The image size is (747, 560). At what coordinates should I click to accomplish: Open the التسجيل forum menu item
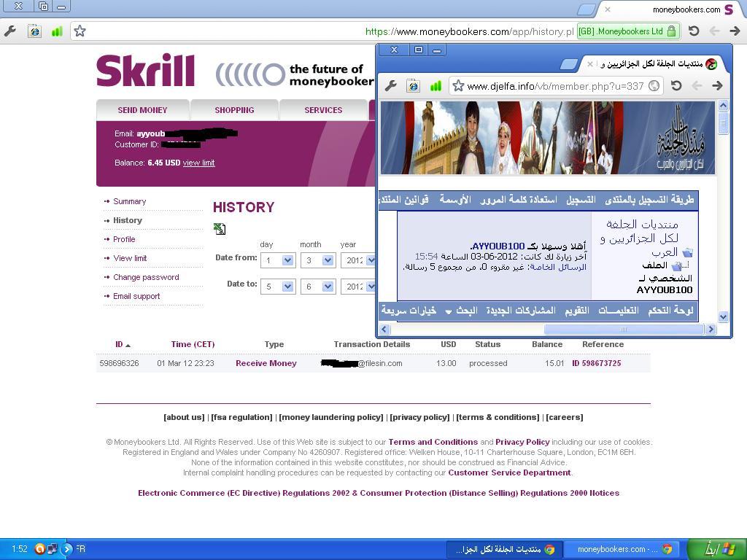tap(581, 200)
